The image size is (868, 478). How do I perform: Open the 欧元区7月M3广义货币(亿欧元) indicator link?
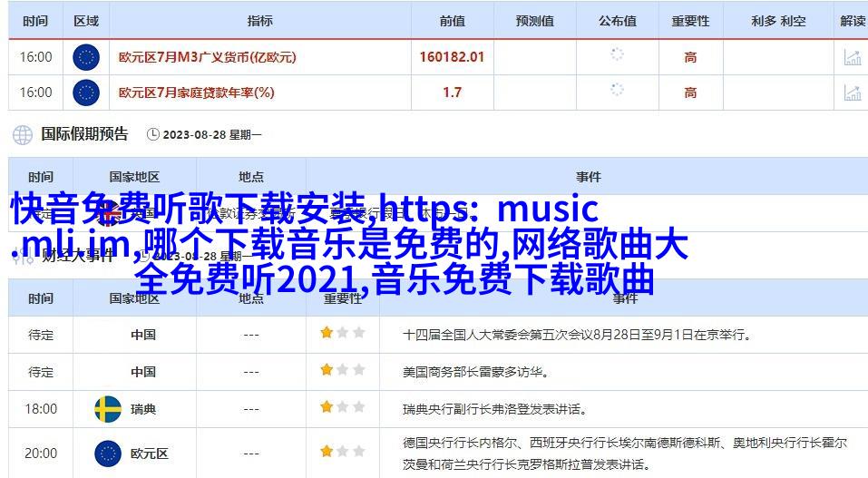pyautogui.click(x=208, y=57)
